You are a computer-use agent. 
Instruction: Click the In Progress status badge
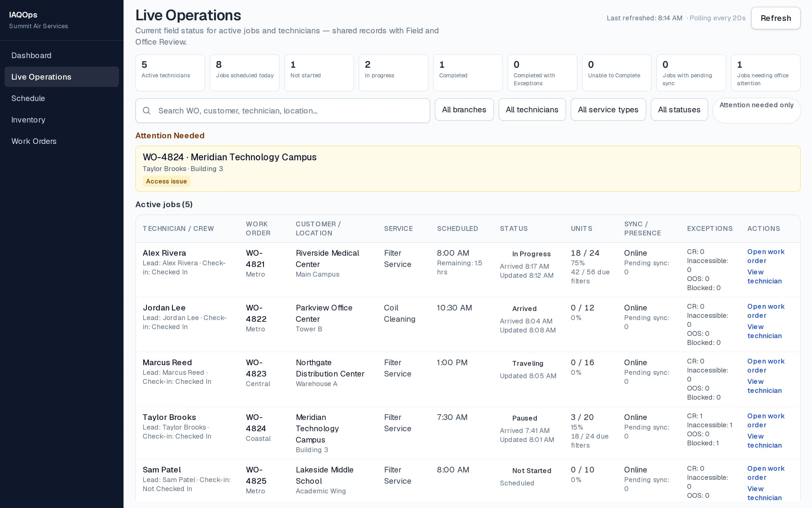pos(531,254)
